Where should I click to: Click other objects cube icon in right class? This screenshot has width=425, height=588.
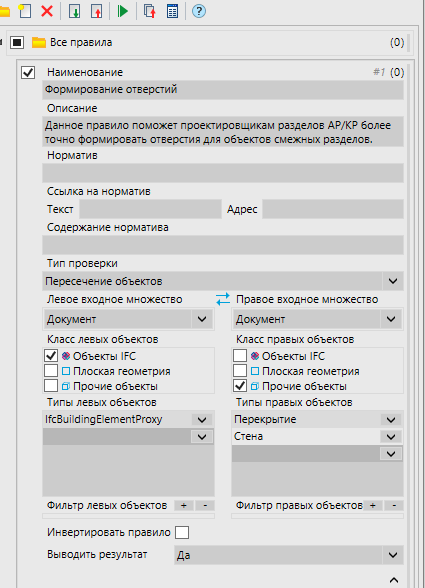255,386
